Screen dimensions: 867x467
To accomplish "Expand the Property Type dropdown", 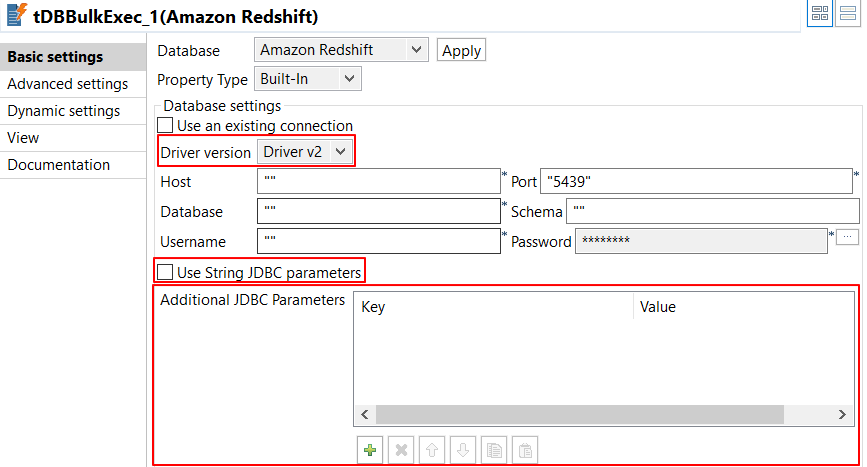I will (307, 78).
